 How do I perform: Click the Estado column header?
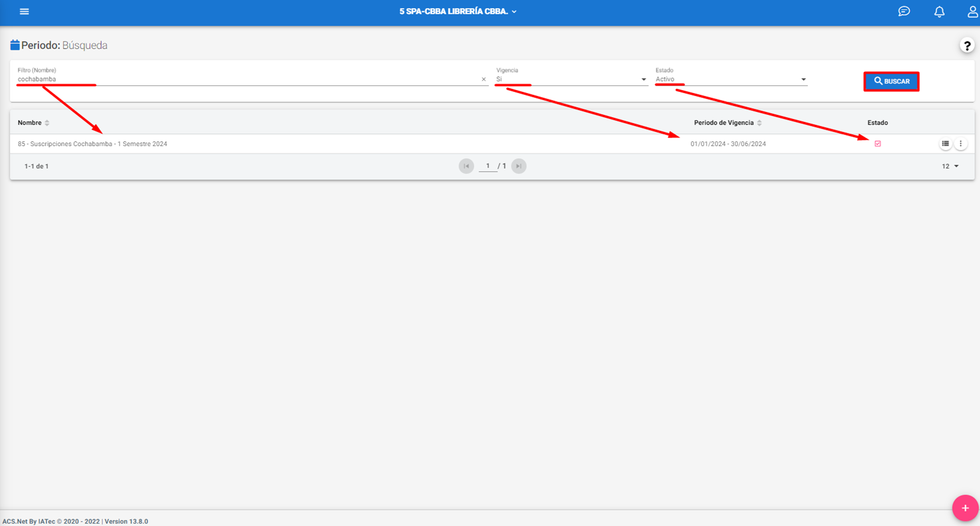(x=878, y=123)
